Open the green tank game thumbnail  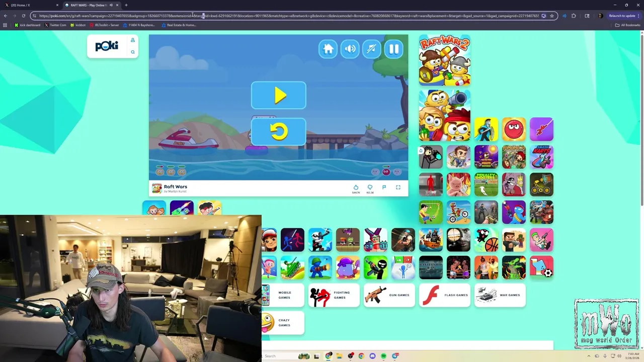coord(292,267)
